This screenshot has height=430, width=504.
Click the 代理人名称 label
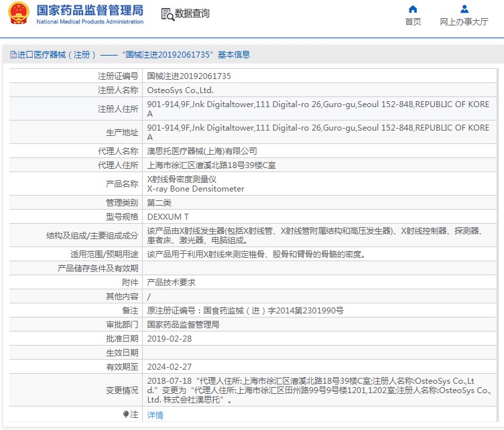(118, 151)
